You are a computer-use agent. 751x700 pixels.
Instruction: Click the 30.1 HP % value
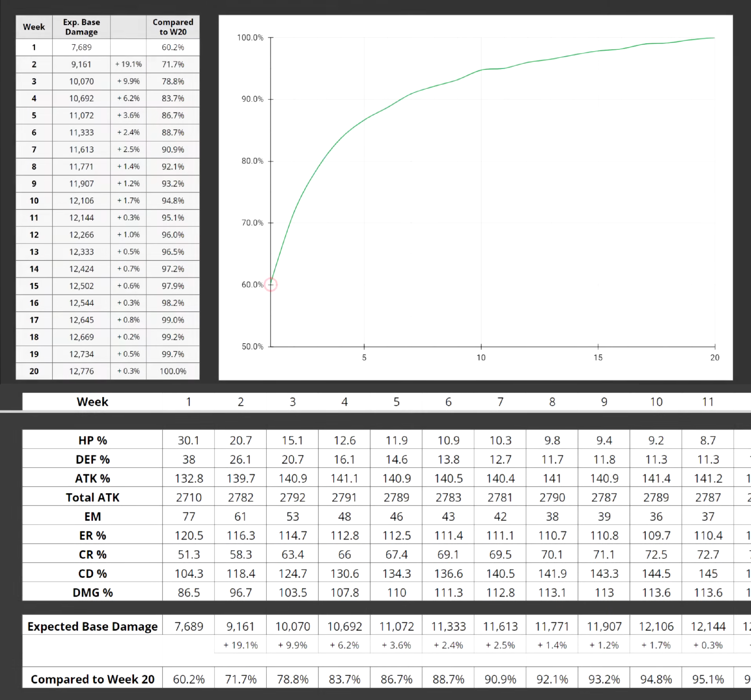188,440
